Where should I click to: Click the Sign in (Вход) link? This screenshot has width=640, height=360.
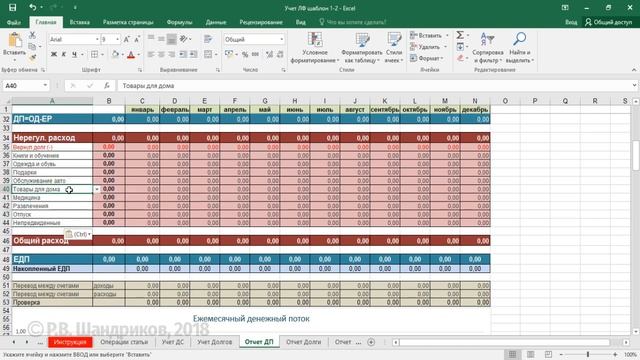[x=571, y=22]
